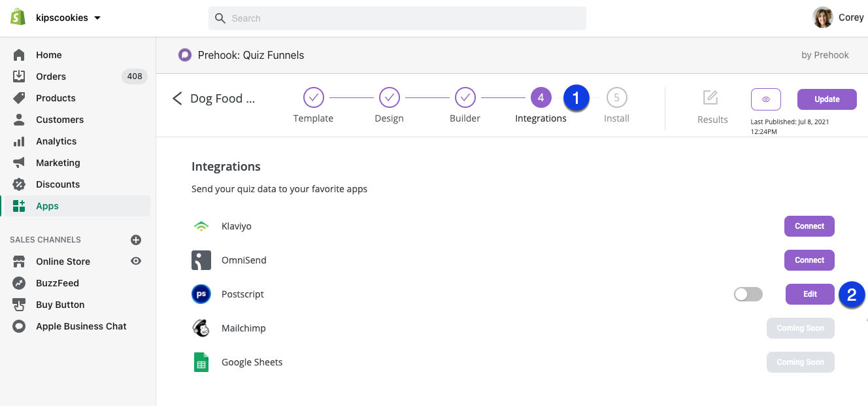Click the Apple Business Chat icon

[x=19, y=326]
